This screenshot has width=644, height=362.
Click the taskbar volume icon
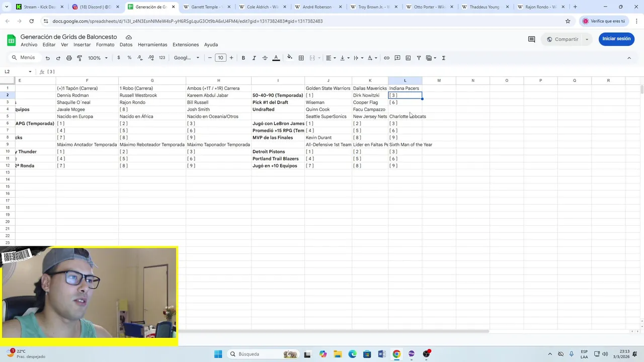click(605, 354)
